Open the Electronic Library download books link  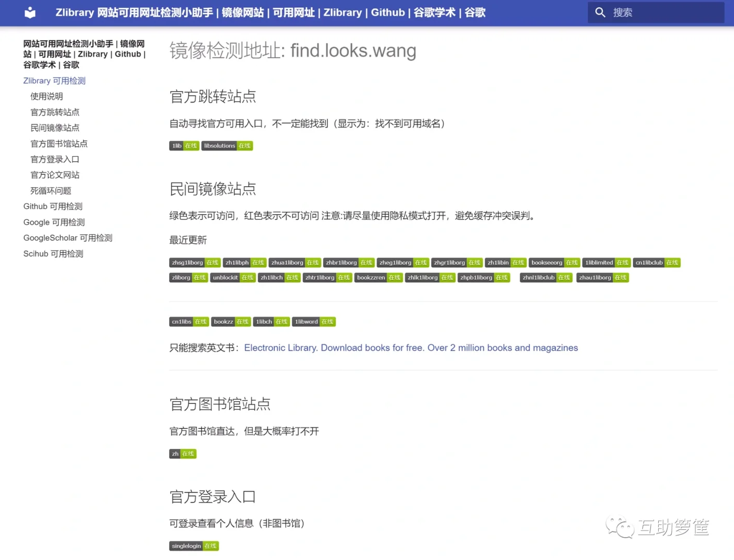coord(411,348)
